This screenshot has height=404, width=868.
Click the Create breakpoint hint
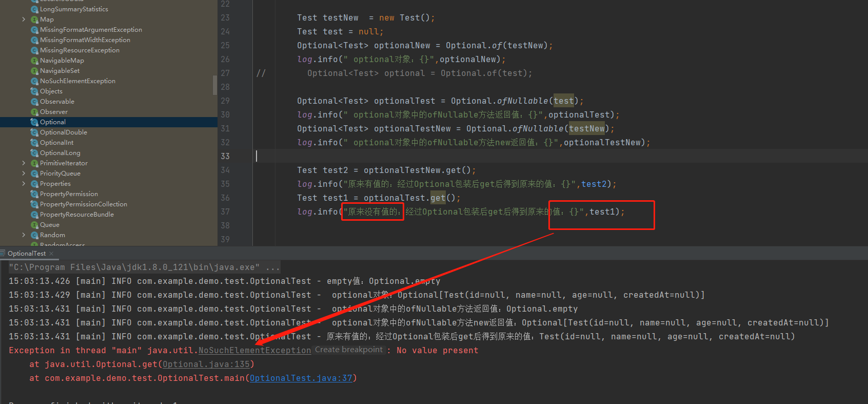coord(349,350)
